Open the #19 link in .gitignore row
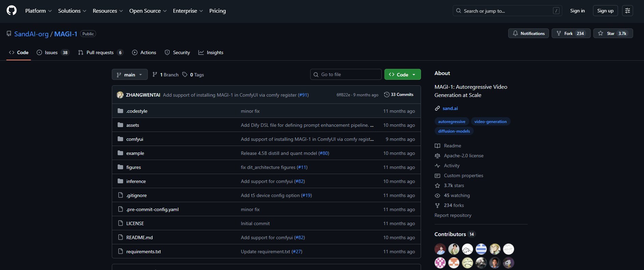644x270 pixels. point(306,195)
